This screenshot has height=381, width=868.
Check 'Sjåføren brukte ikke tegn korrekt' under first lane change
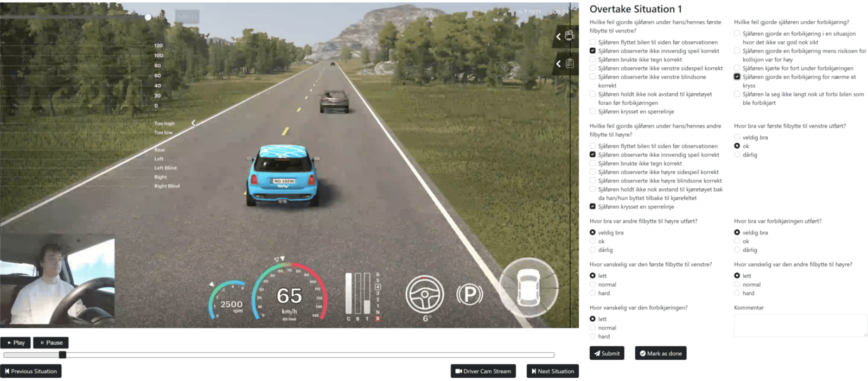tap(592, 60)
